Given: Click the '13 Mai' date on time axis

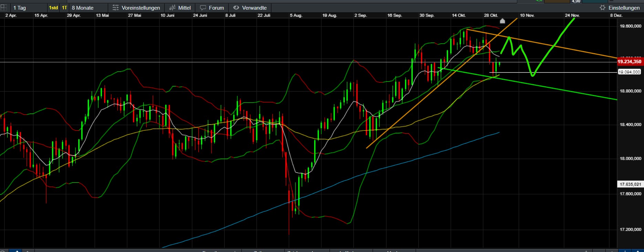Looking at the screenshot, I should 102,15.
